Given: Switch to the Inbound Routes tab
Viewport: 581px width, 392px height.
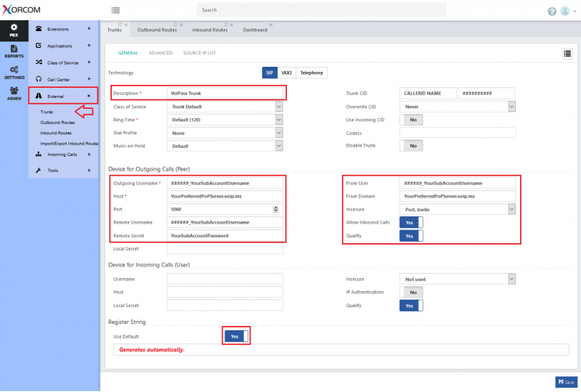Looking at the screenshot, I should 210,30.
